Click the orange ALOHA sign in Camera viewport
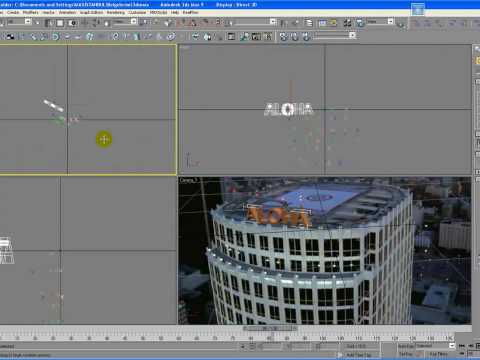Screen dimensions: 480x360 tap(277, 216)
